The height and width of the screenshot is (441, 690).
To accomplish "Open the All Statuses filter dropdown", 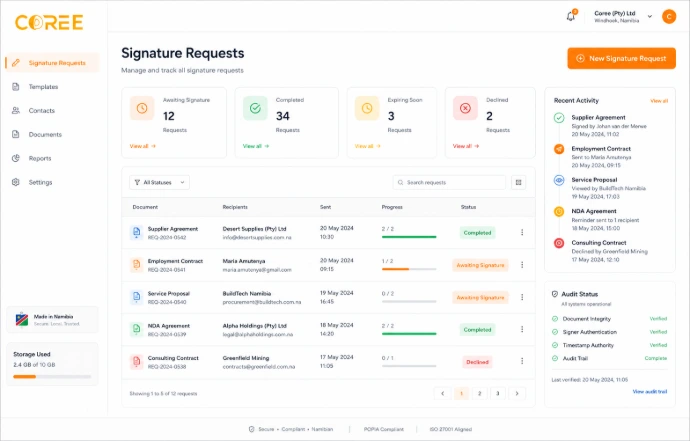I will (x=159, y=182).
